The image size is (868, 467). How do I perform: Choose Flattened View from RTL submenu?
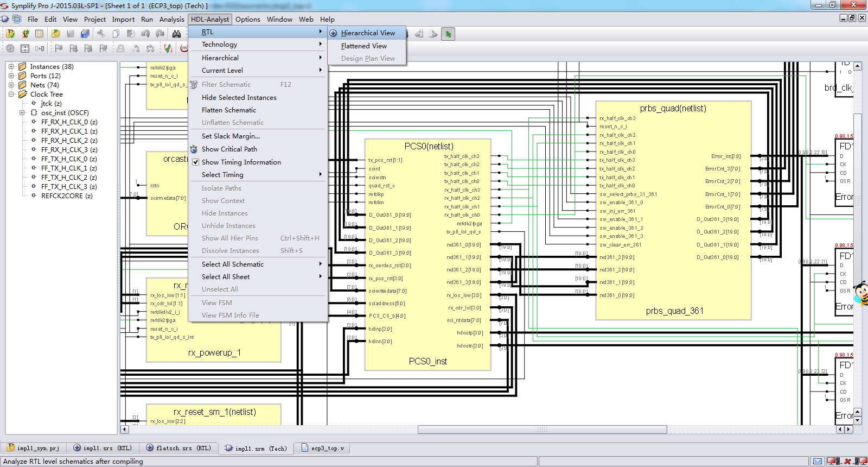[367, 46]
